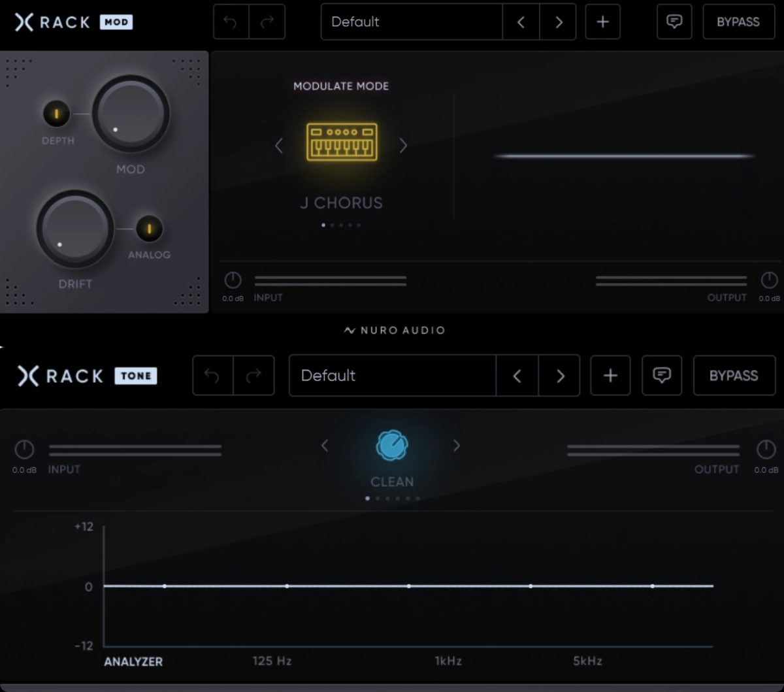Open Rack TONE preset name field showing Default
Image resolution: width=784 pixels, height=692 pixels.
point(393,376)
